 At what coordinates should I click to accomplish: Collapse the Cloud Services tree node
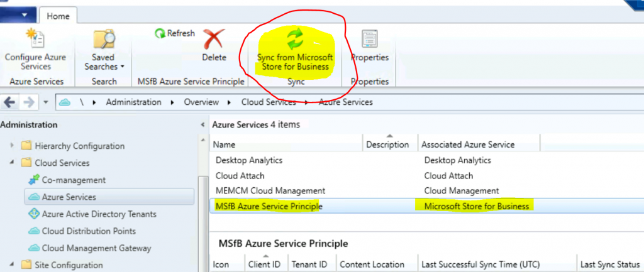coord(13,163)
